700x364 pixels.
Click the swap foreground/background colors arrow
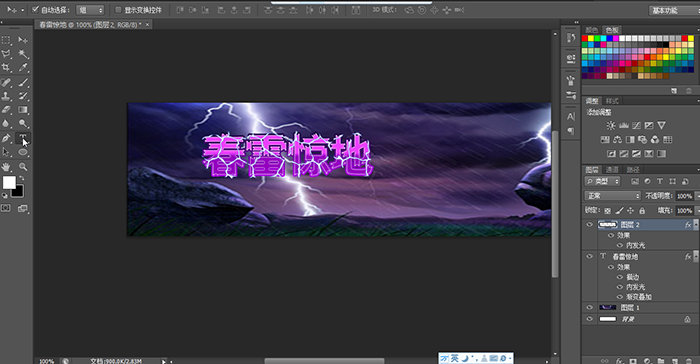(x=22, y=178)
